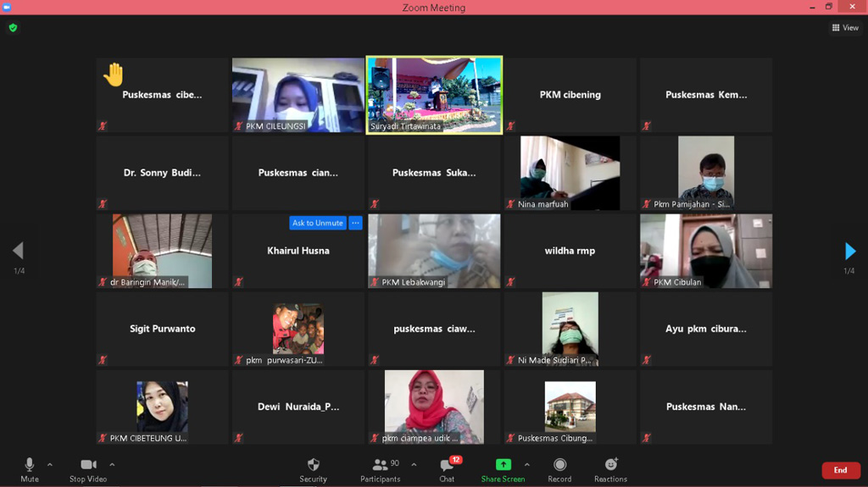
Task: End the meeting
Action: [x=841, y=470]
